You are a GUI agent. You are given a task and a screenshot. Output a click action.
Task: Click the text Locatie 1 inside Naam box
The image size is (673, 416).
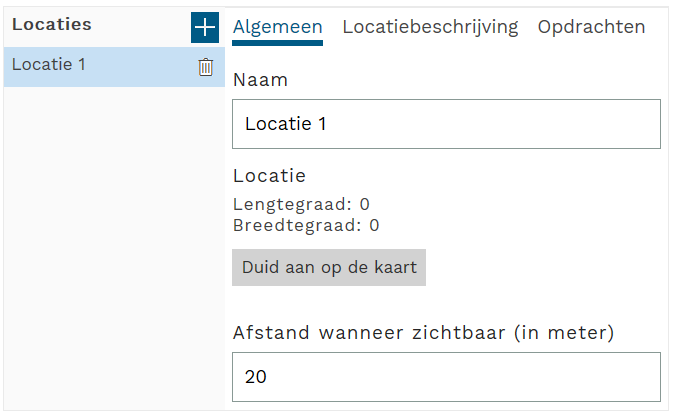coord(285,124)
